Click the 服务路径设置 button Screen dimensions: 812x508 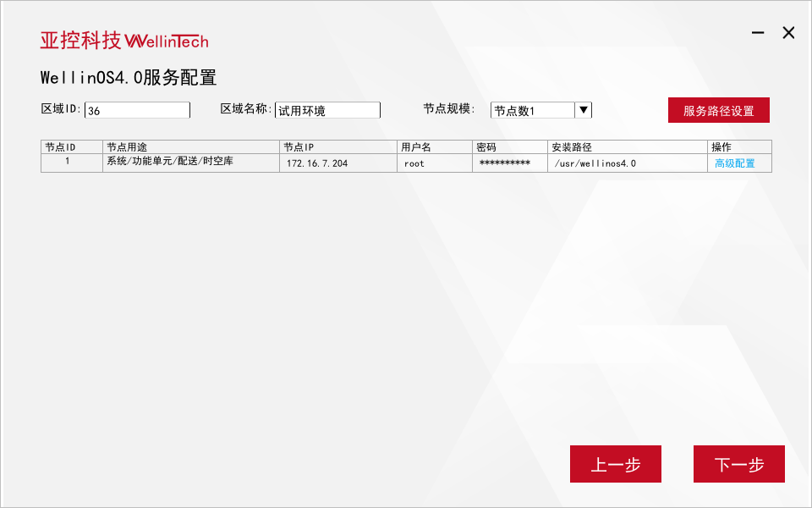tap(719, 110)
